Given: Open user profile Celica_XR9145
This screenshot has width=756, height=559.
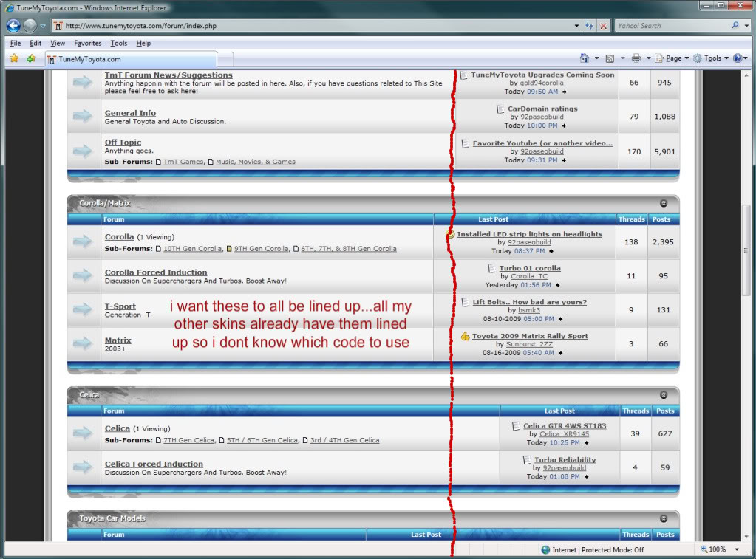Looking at the screenshot, I should pyautogui.click(x=564, y=434).
